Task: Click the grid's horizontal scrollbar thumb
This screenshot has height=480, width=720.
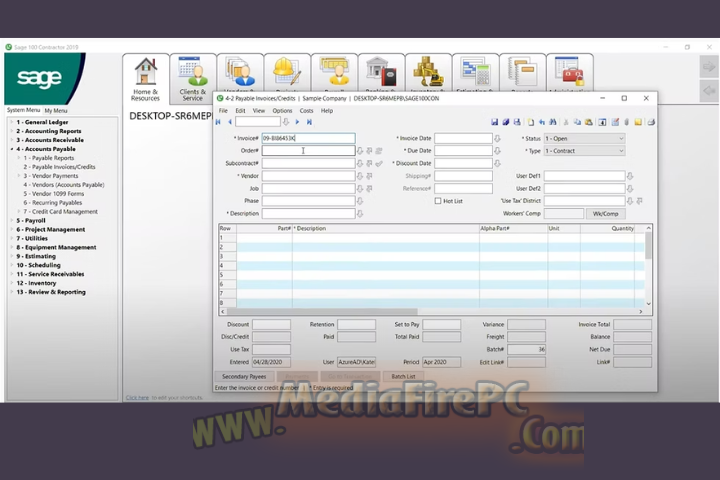Action: pyautogui.click(x=322, y=311)
